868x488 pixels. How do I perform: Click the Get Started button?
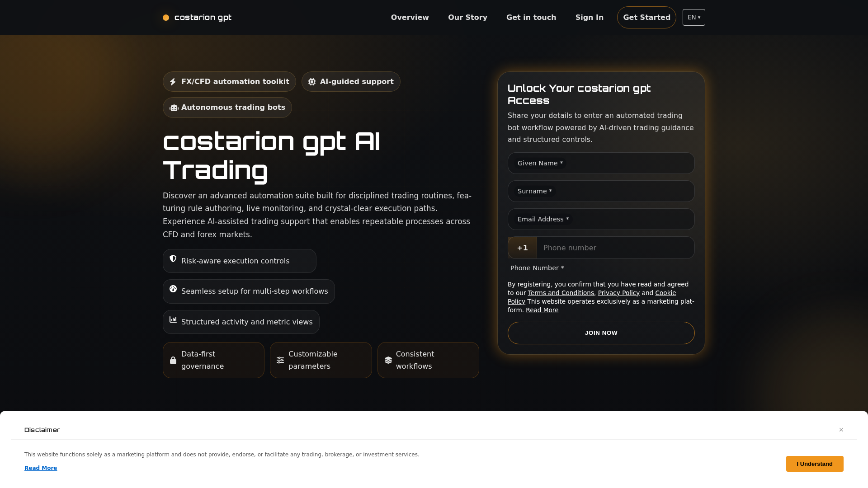tap(646, 18)
